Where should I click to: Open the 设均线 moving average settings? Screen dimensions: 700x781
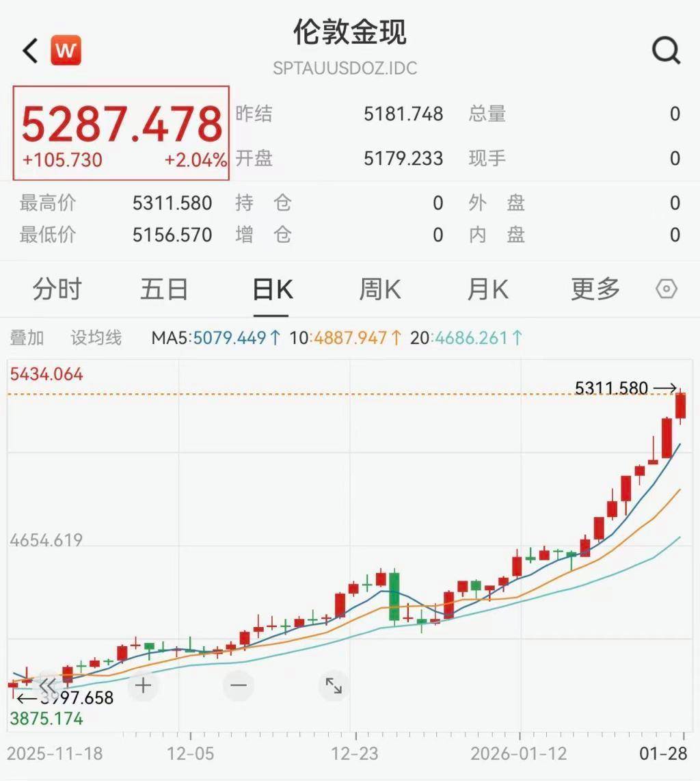(96, 338)
